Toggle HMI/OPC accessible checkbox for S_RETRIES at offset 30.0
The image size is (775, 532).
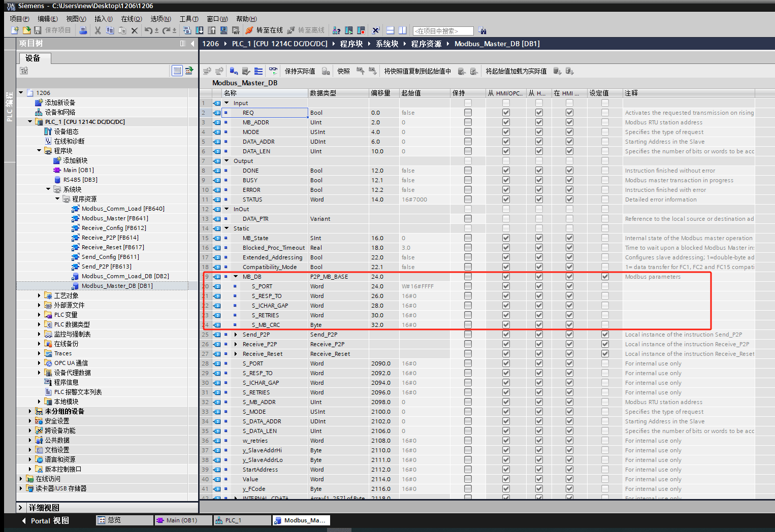tap(506, 315)
